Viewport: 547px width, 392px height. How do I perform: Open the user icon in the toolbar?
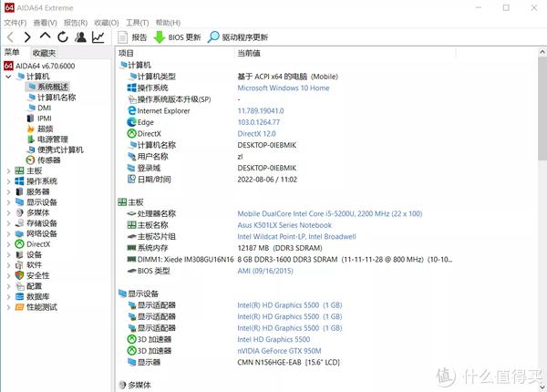80,37
